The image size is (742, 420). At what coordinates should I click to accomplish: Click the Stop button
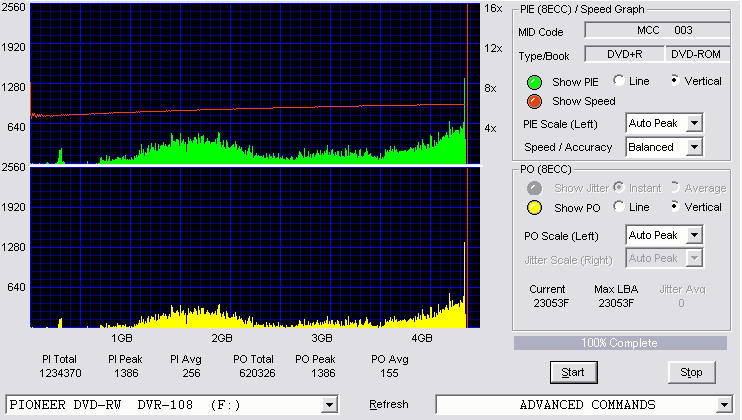(x=691, y=373)
